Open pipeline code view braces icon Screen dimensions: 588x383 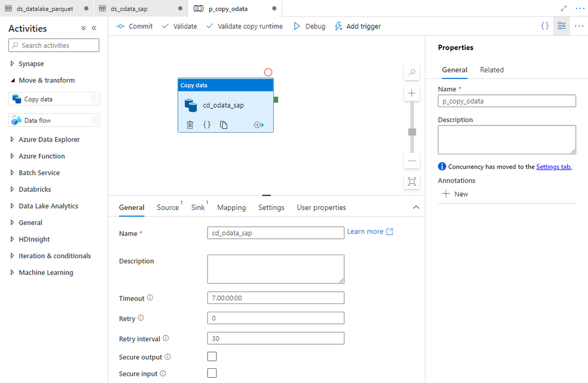[545, 26]
